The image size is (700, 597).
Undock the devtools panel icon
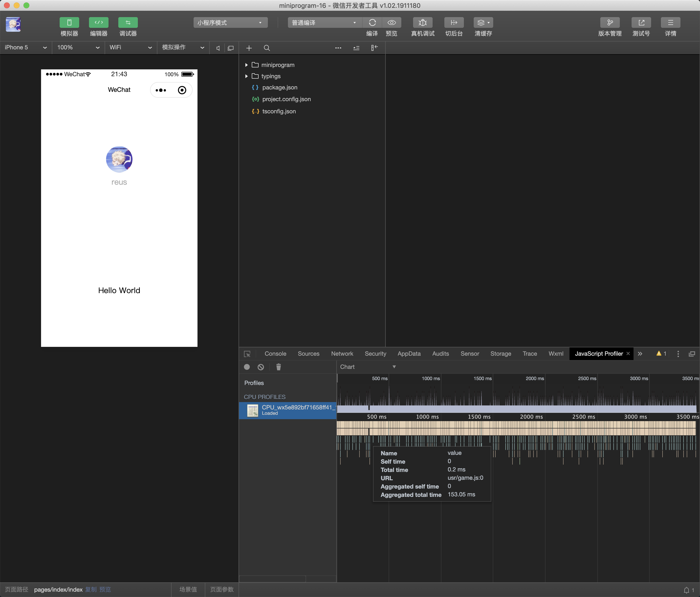691,353
